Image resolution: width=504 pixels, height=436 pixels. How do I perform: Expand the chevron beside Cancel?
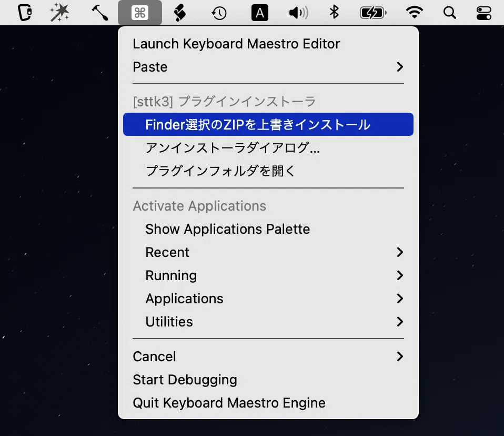[x=399, y=356]
